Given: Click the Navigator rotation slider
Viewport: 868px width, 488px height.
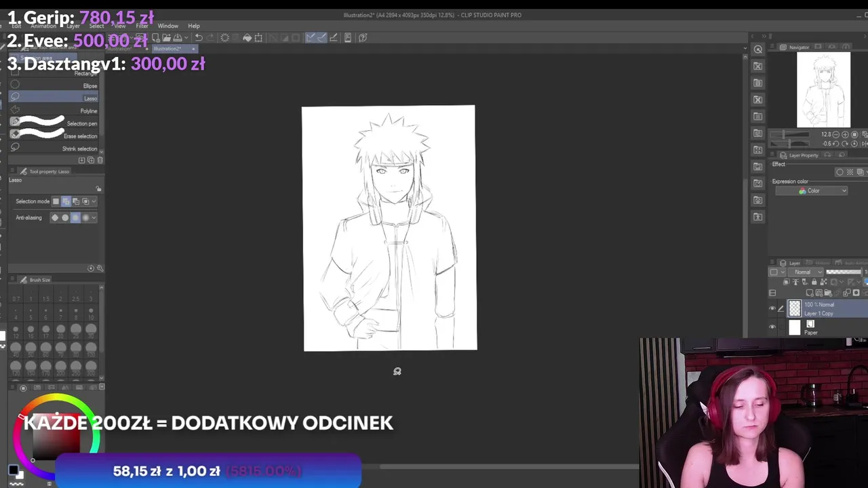Looking at the screenshot, I should pos(789,144).
